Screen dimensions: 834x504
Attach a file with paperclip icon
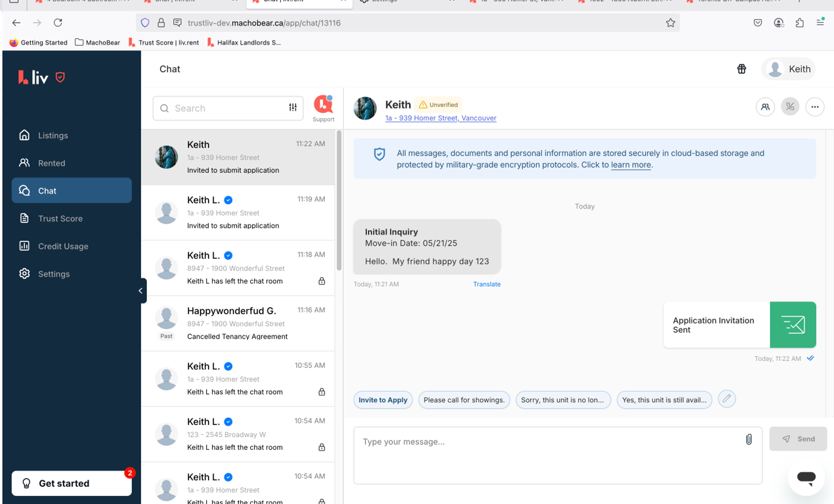point(749,439)
